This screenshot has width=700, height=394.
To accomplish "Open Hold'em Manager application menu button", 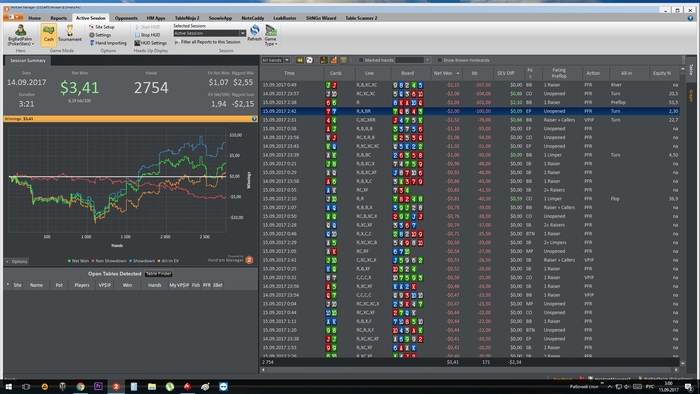I will (x=12, y=17).
